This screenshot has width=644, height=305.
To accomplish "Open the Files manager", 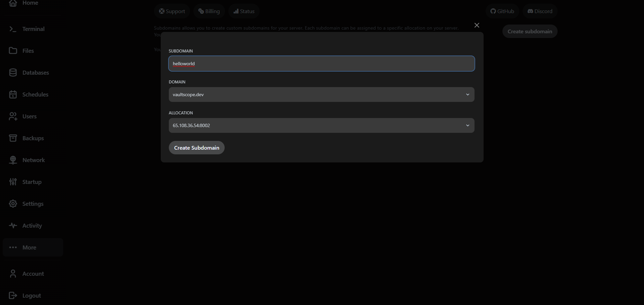I will [28, 50].
